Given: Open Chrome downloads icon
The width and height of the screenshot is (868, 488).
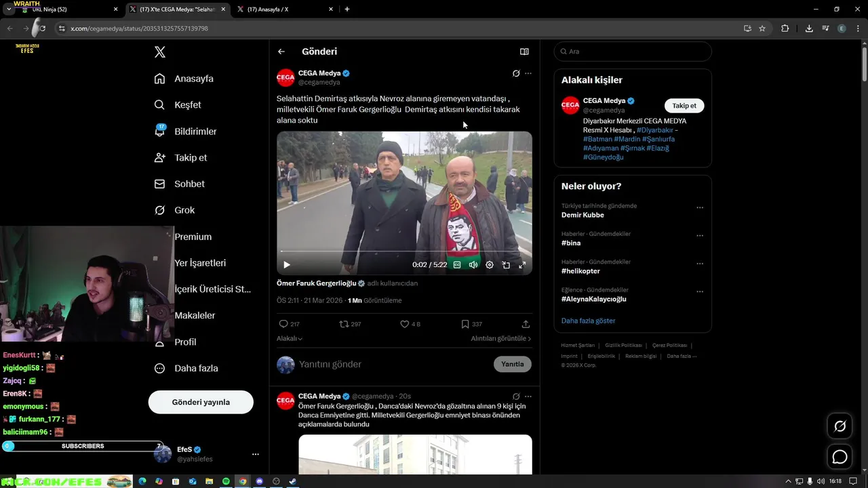Looking at the screenshot, I should 809,28.
